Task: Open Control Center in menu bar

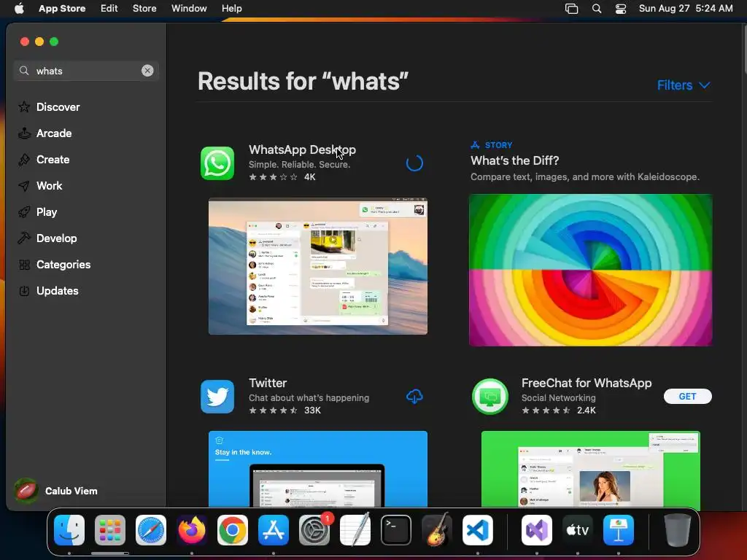Action: click(621, 9)
